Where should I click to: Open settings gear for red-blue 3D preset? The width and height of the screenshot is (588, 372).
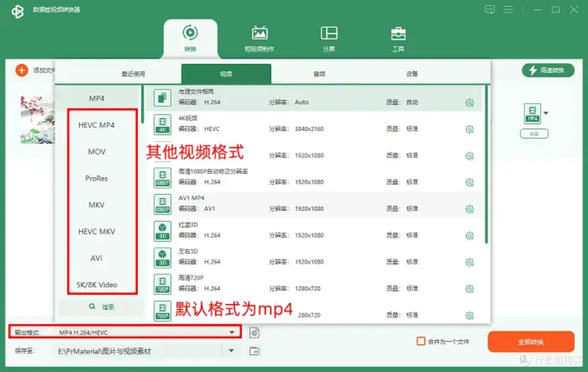coord(469,235)
